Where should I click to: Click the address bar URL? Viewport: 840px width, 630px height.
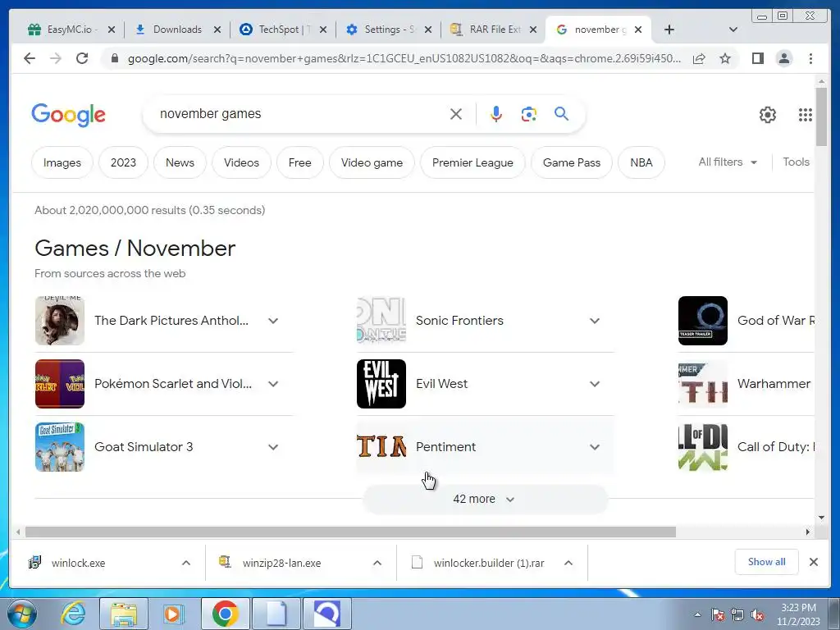(404, 58)
